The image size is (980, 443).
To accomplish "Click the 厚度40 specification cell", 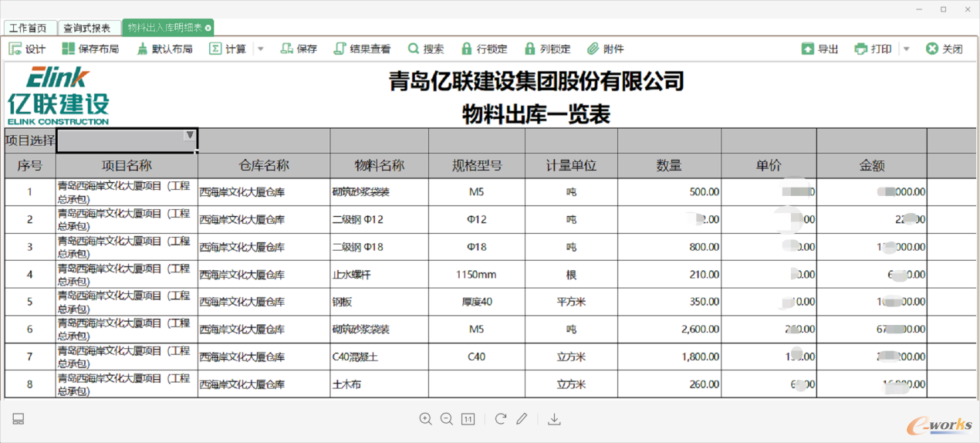I will [x=477, y=302].
